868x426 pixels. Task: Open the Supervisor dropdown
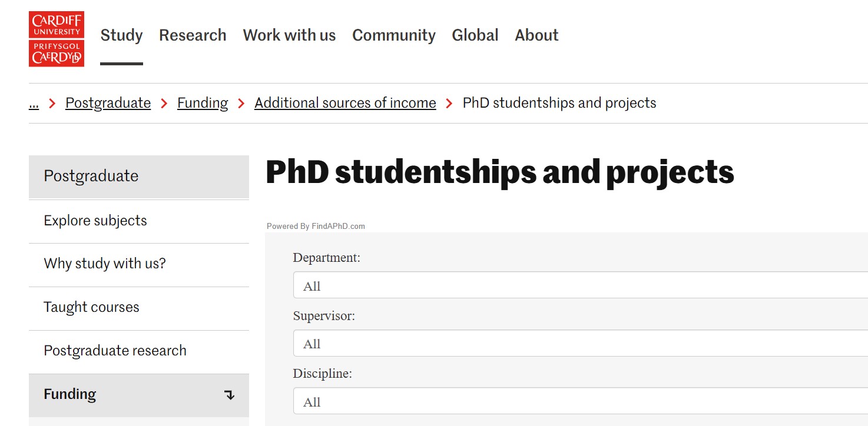point(580,344)
